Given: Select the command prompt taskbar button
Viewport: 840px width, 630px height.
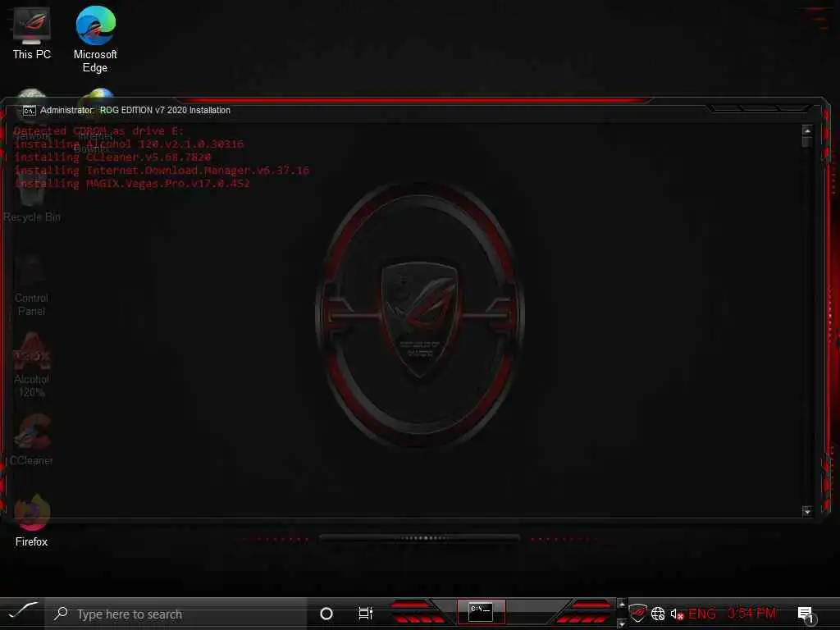Looking at the screenshot, I should tap(481, 612).
